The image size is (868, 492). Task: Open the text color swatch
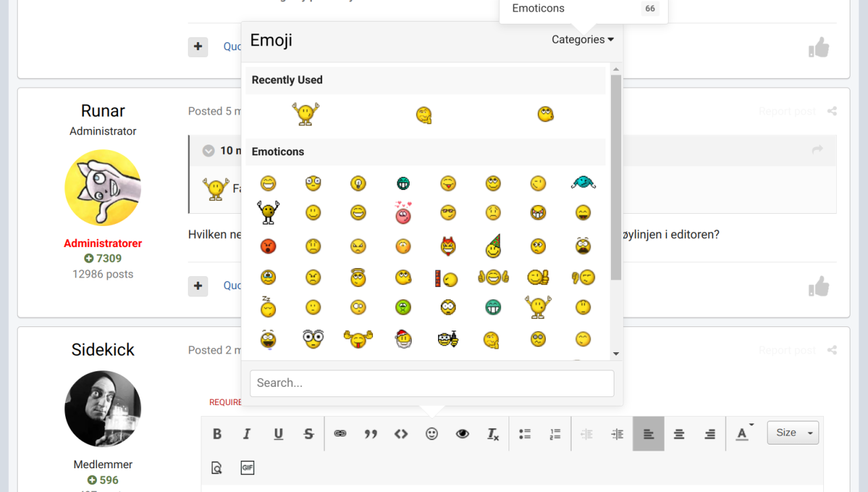click(x=741, y=434)
